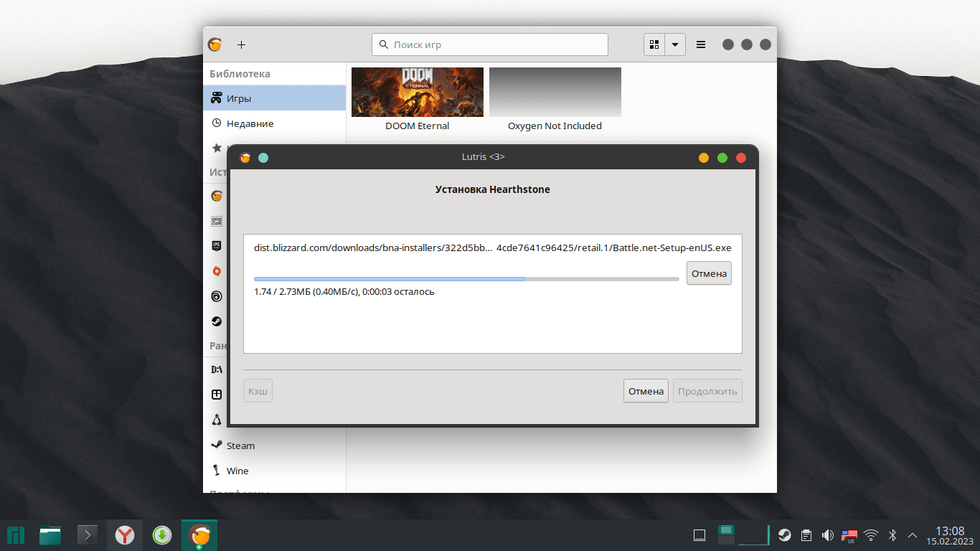Click the 'Продолжить' button

(x=707, y=391)
